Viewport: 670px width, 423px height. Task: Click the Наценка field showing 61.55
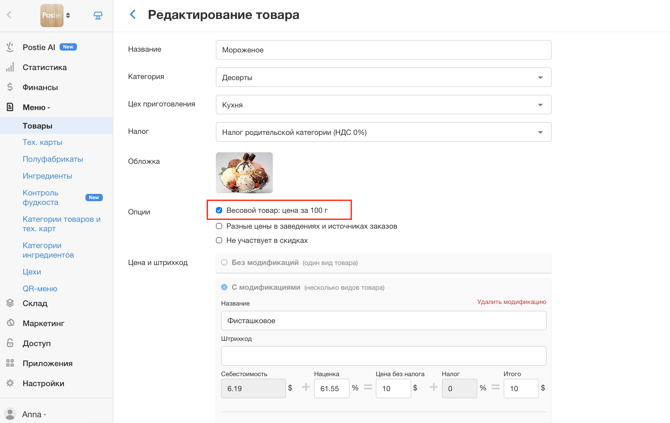click(x=332, y=388)
